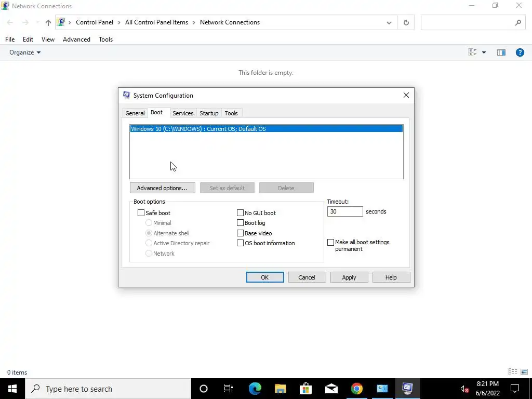Open Mail app from taskbar
The image size is (532, 399).
tap(331, 389)
